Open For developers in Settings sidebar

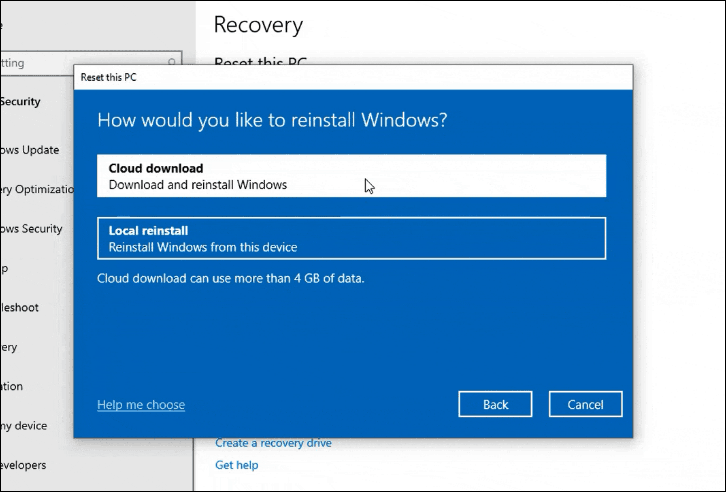pyautogui.click(x=23, y=465)
